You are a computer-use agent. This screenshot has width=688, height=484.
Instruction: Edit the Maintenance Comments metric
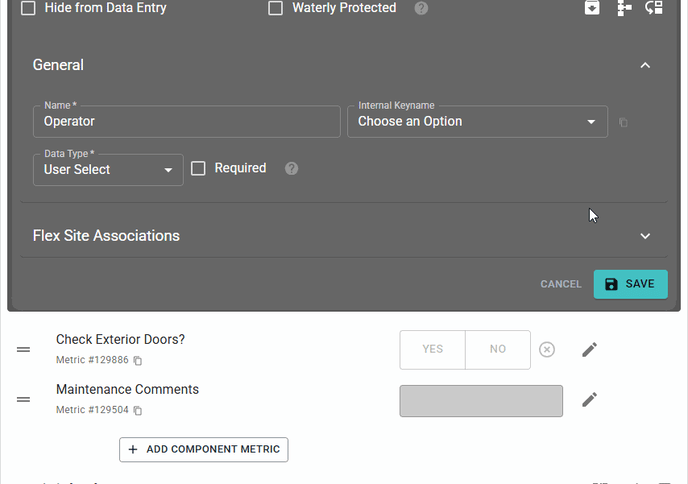click(x=590, y=399)
